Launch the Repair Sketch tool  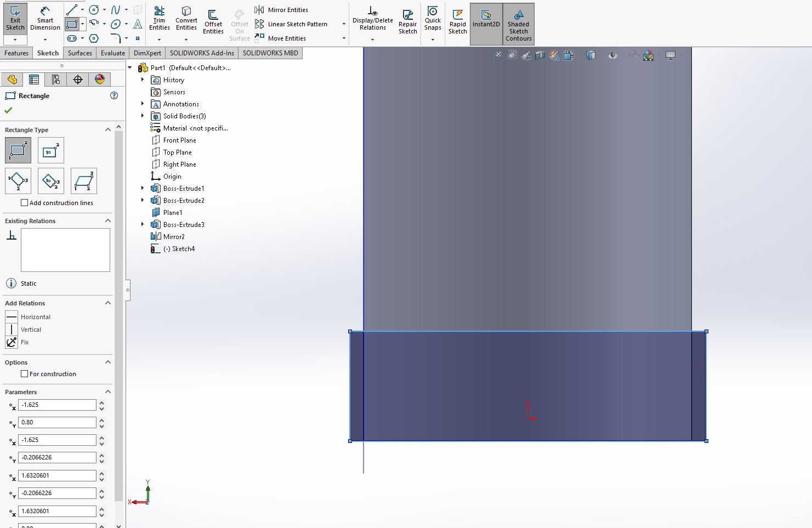[407, 21]
